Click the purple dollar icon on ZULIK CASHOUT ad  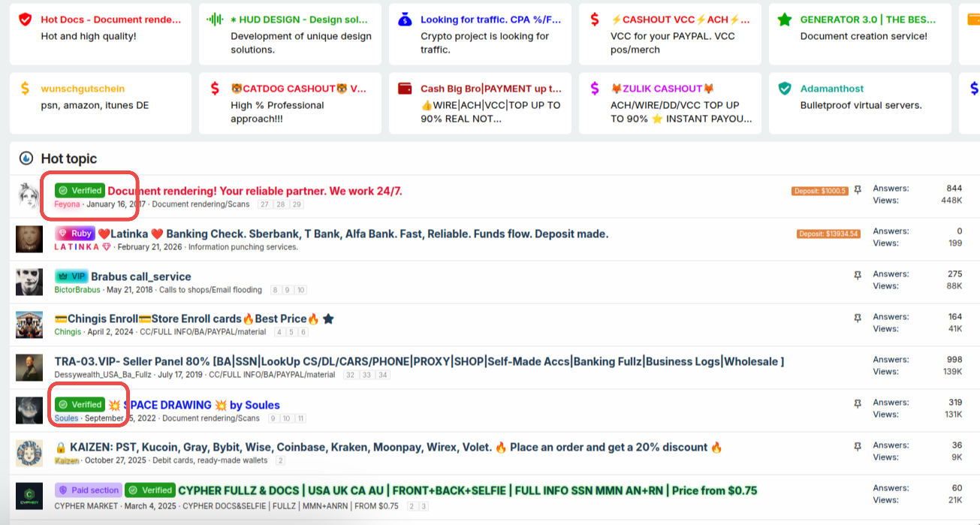tap(595, 89)
